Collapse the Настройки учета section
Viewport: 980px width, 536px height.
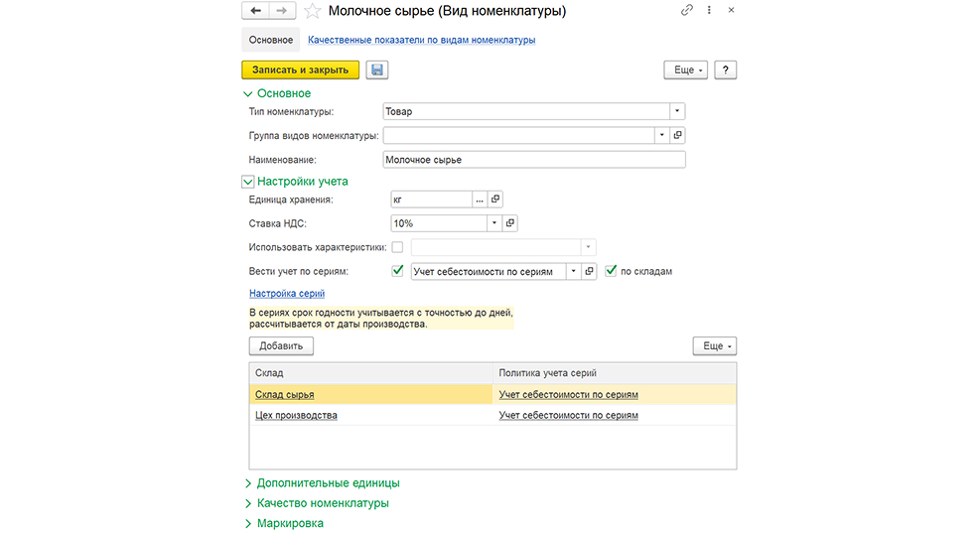[247, 182]
